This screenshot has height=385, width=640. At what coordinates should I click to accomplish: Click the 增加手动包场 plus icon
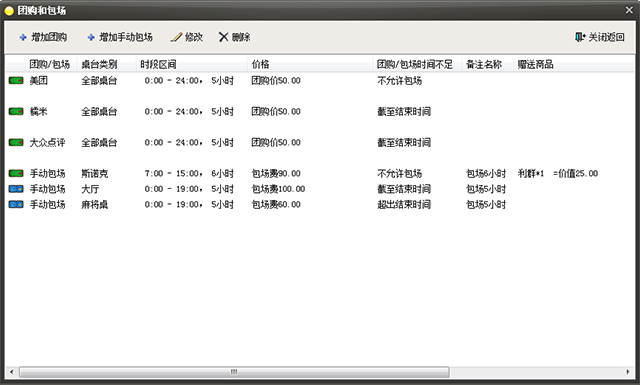click(91, 38)
